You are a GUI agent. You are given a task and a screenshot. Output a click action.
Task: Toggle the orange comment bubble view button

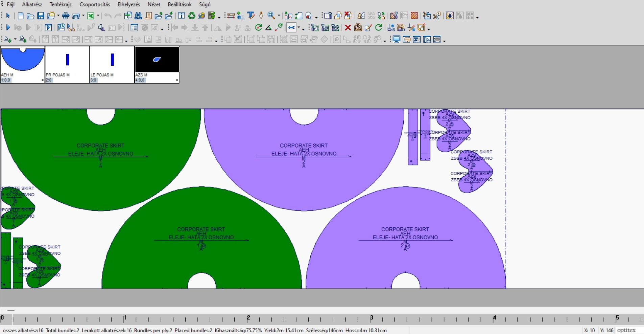point(407,40)
